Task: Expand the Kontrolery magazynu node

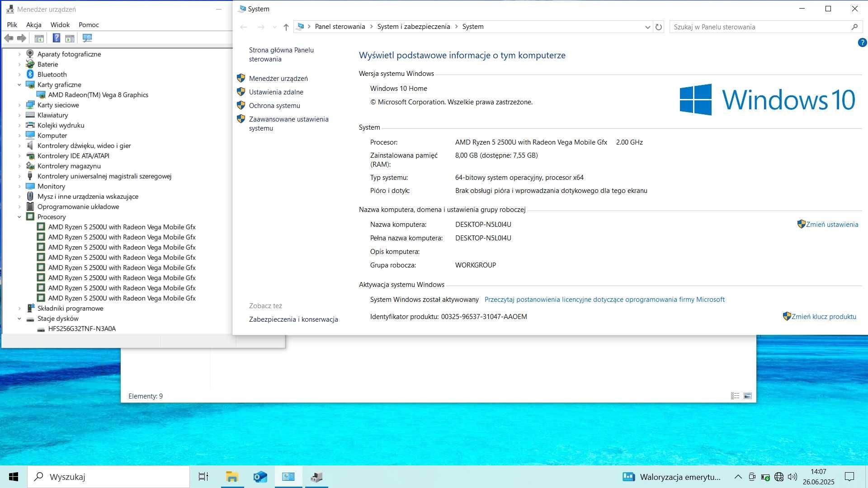Action: click(19, 166)
